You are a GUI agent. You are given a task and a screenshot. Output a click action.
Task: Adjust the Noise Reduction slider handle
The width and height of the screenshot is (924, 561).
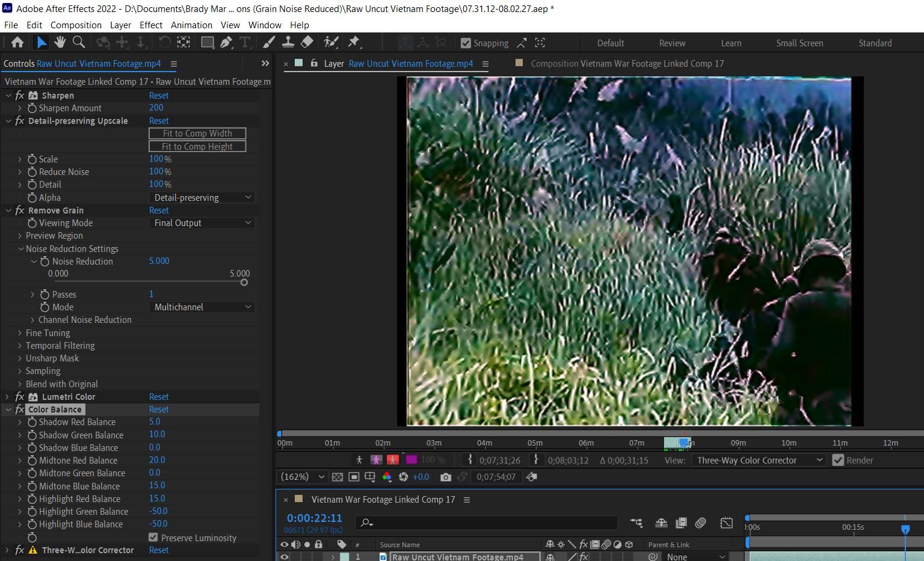click(244, 282)
